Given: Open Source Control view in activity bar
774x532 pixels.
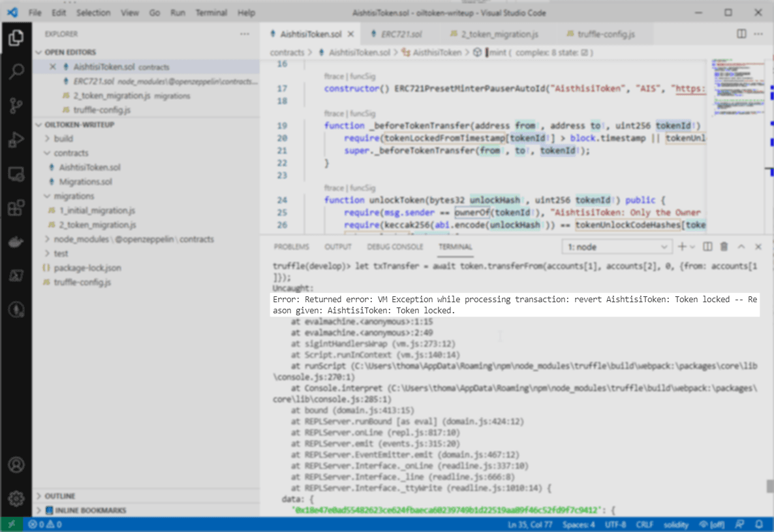Looking at the screenshot, I should coord(16,106).
